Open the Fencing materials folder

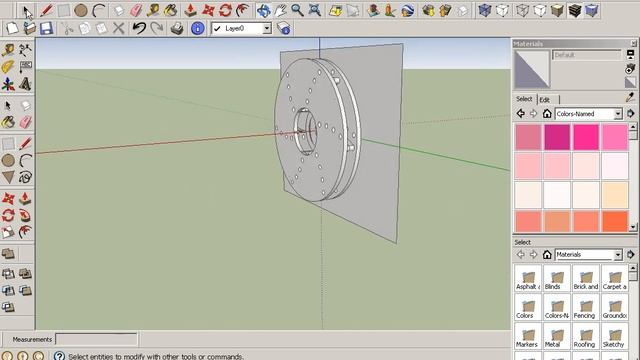tap(586, 307)
